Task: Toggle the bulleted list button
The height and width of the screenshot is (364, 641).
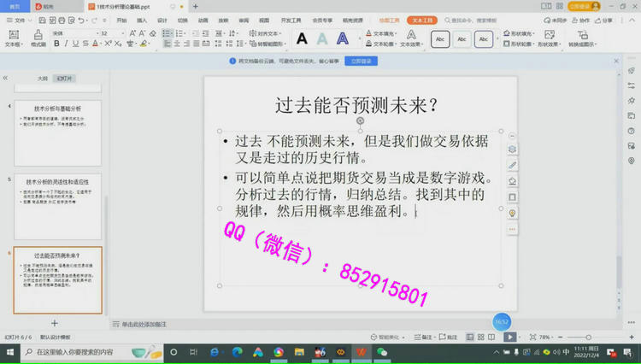Action: 166,33
